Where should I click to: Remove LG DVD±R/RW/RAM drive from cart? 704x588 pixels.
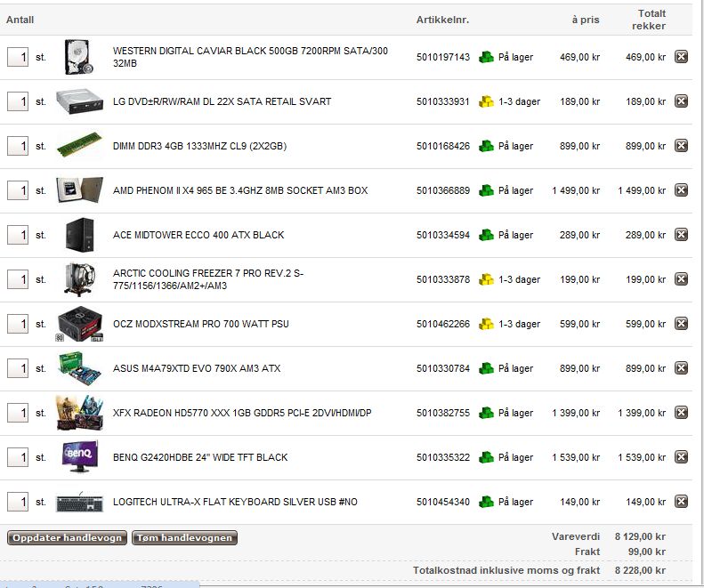point(681,101)
